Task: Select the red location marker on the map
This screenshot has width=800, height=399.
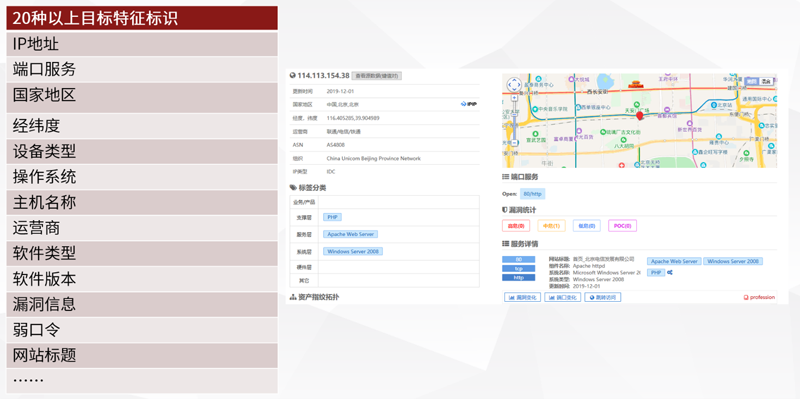Action: click(640, 116)
